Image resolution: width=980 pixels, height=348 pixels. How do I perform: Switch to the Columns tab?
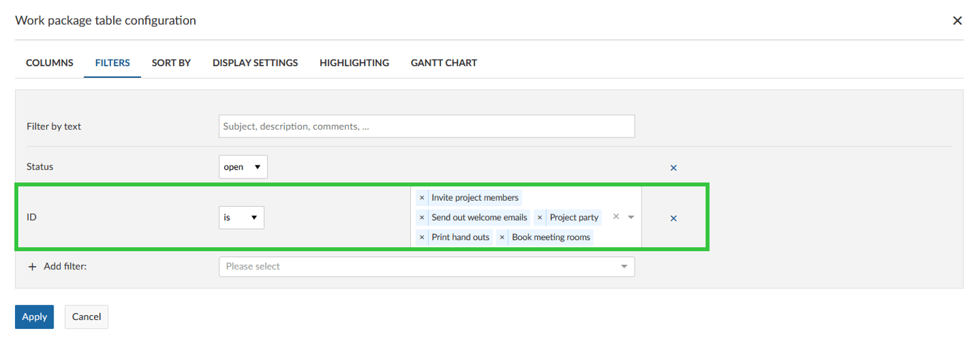pyautogui.click(x=50, y=63)
